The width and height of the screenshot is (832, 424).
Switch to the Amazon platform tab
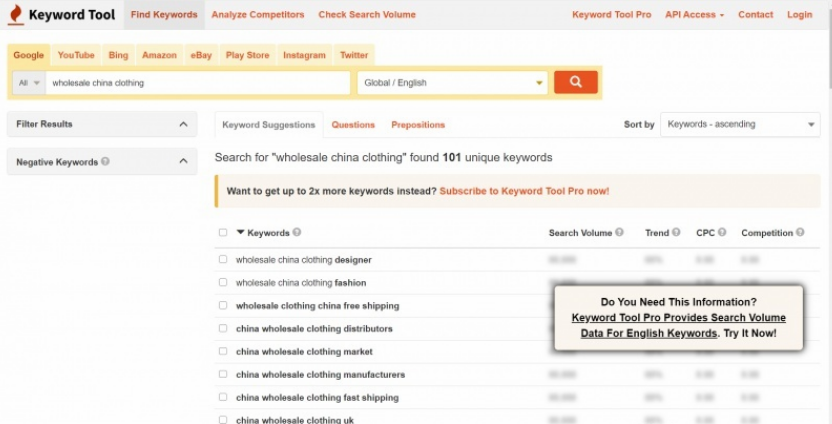(x=159, y=55)
